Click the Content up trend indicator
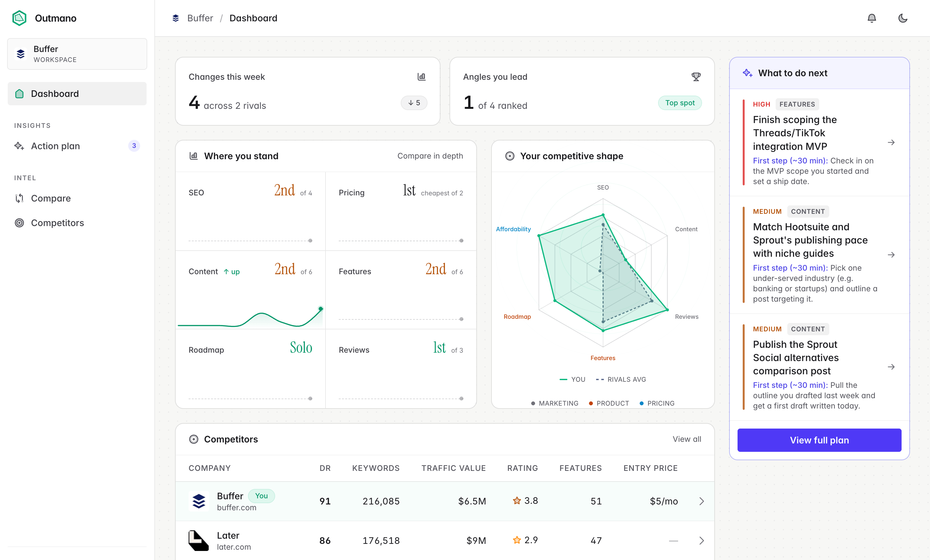The image size is (930, 560). point(232,272)
